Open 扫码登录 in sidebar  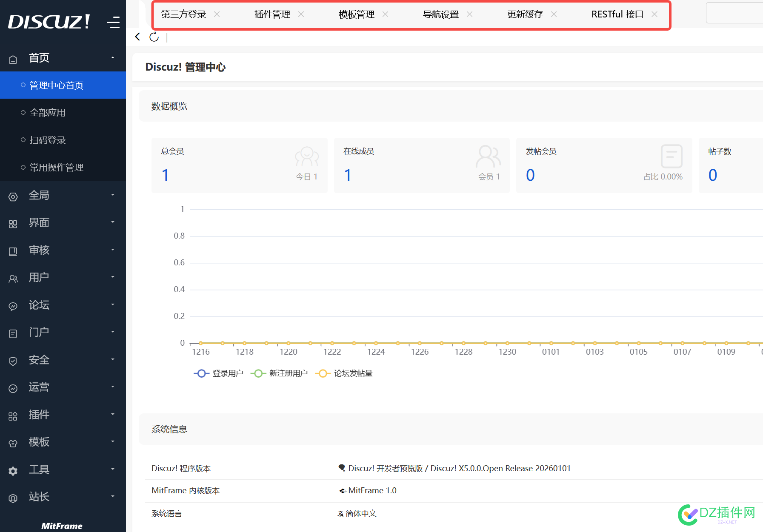tap(63, 140)
